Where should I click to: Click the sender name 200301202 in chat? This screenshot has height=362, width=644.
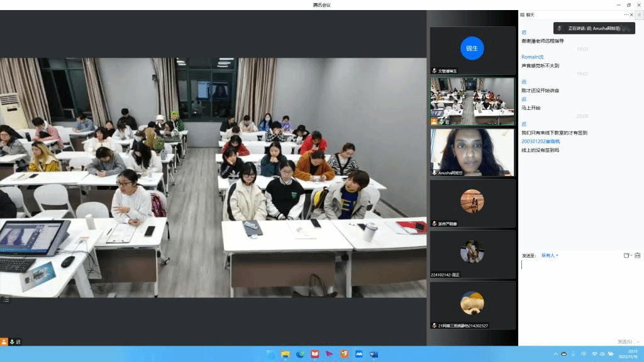(537, 141)
